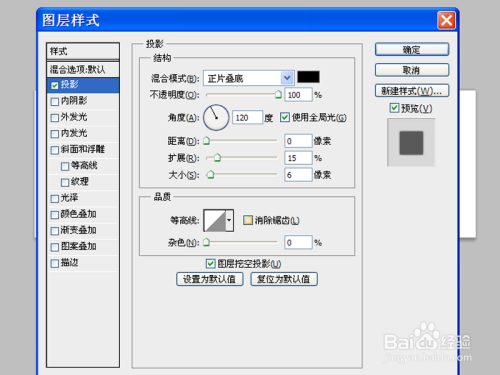The height and width of the screenshot is (375, 500).
Task: Enable the 光泽 checkbox
Action: [55, 199]
